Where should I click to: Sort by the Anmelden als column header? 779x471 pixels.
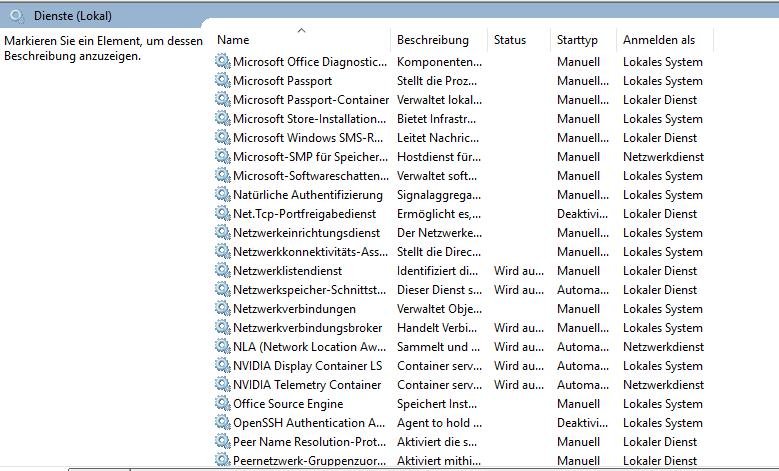coord(659,40)
